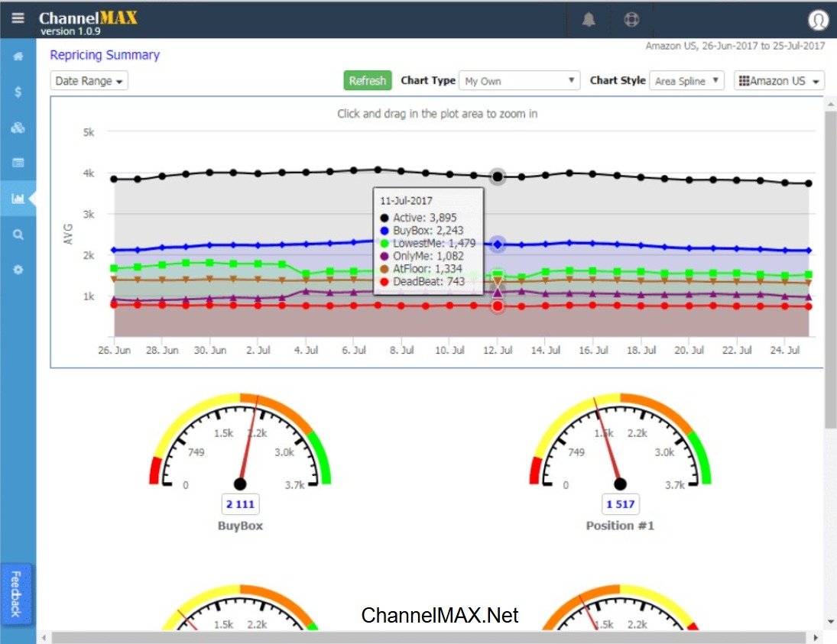The height and width of the screenshot is (644, 837).
Task: Open the settings gear icon in the sidebar
Action: [18, 270]
